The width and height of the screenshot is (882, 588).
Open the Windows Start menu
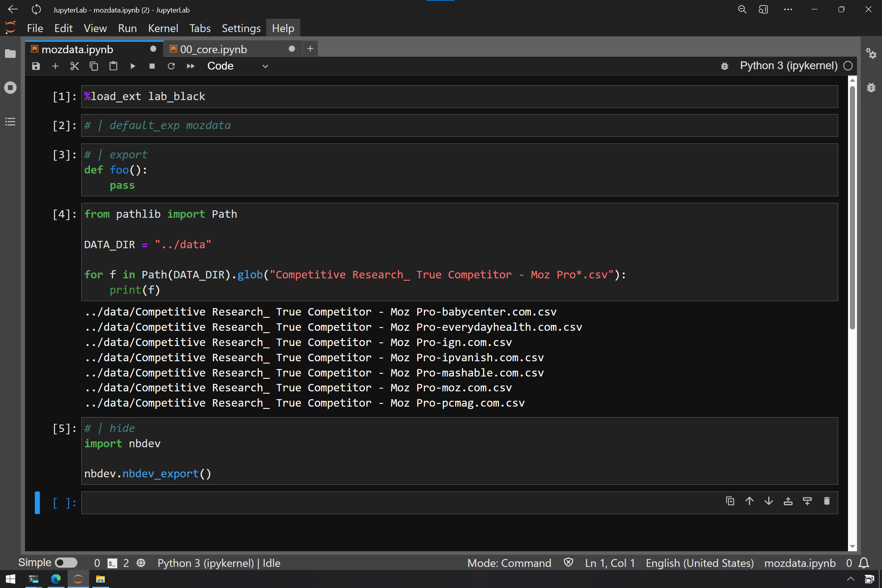click(11, 579)
